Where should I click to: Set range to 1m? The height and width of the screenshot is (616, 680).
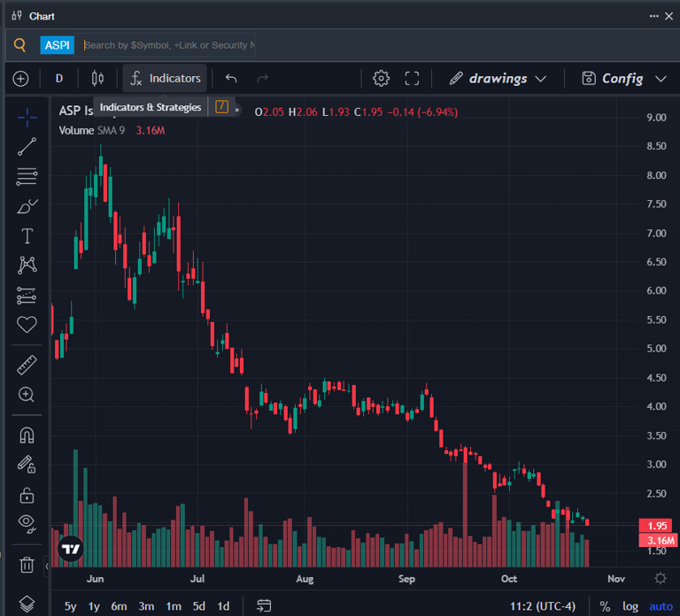tap(174, 606)
